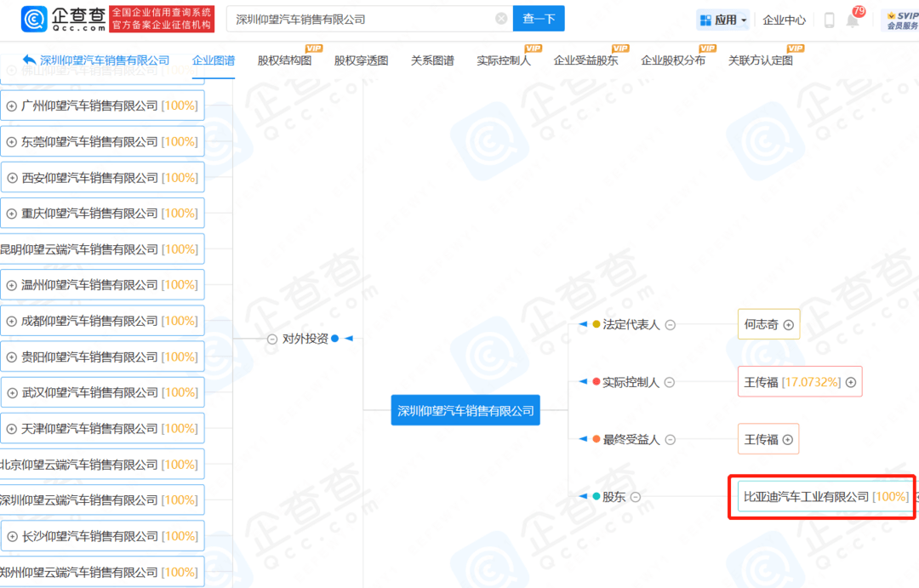Expand the 成都仰望汽车销售有限公司 node

(11, 322)
